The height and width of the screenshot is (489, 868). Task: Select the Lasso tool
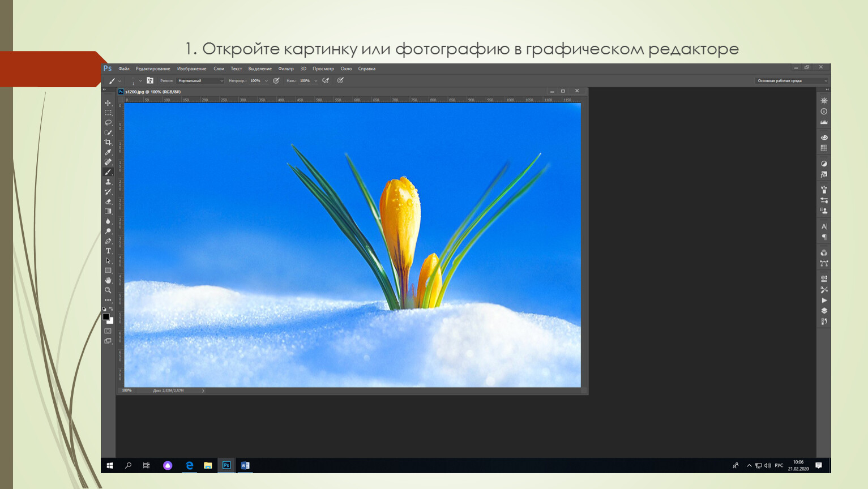tap(108, 123)
